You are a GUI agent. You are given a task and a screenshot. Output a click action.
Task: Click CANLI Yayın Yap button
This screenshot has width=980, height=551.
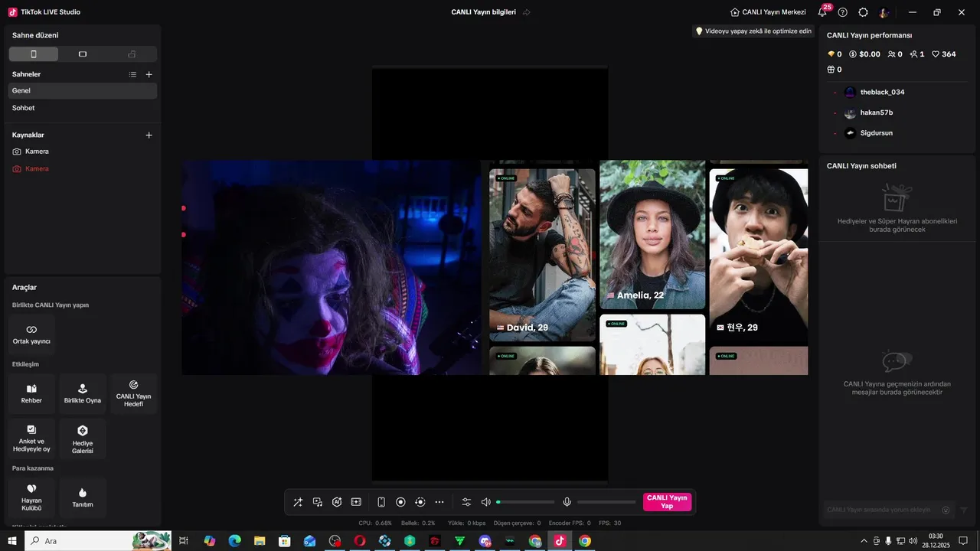(667, 502)
